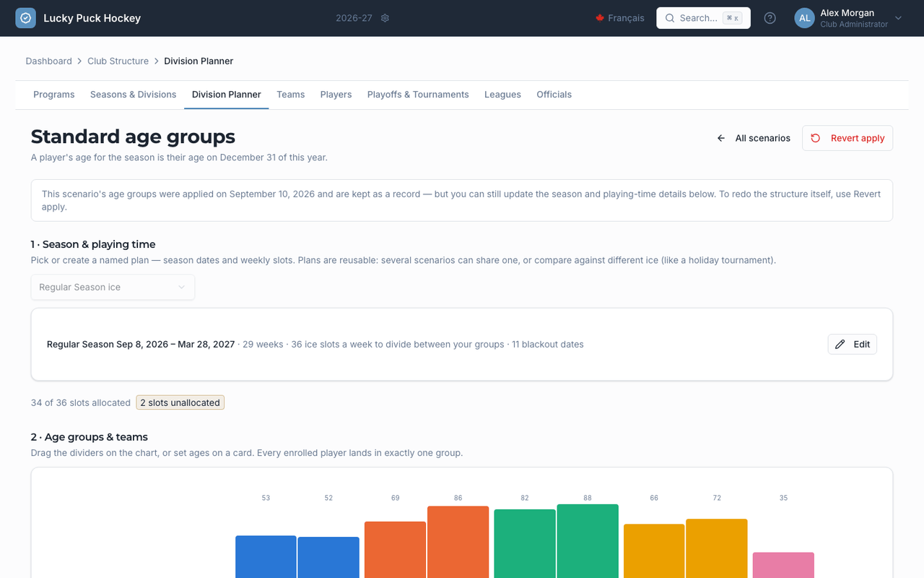Click the blue bar labeled 52
The width and height of the screenshot is (924, 578).
[x=328, y=557]
